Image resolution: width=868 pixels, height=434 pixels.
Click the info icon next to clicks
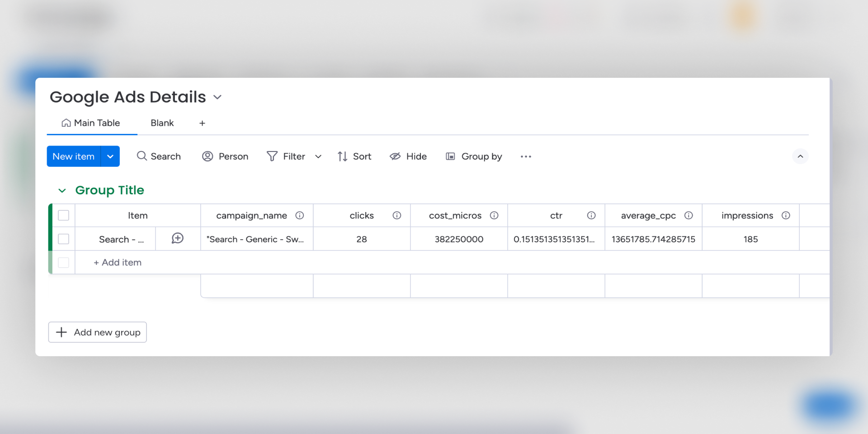pyautogui.click(x=397, y=215)
